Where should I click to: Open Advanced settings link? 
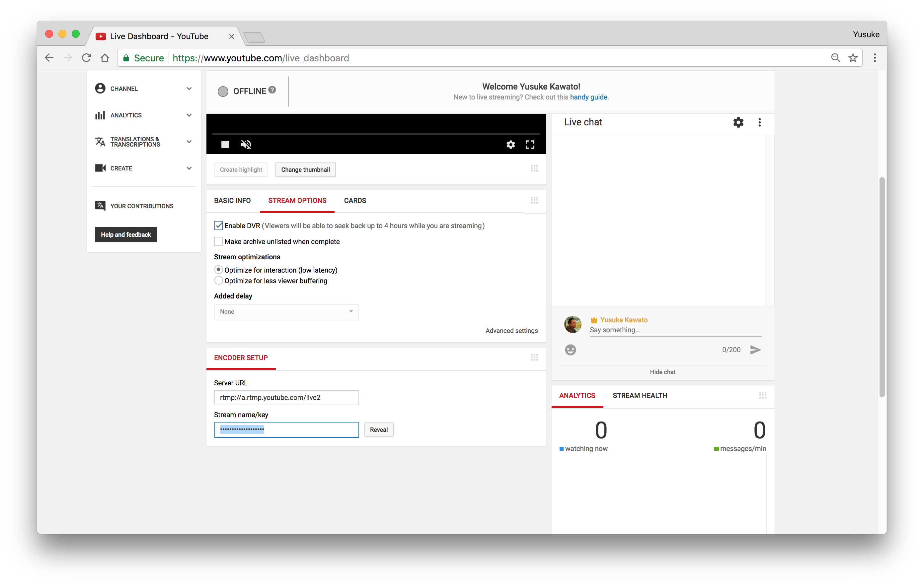point(511,331)
